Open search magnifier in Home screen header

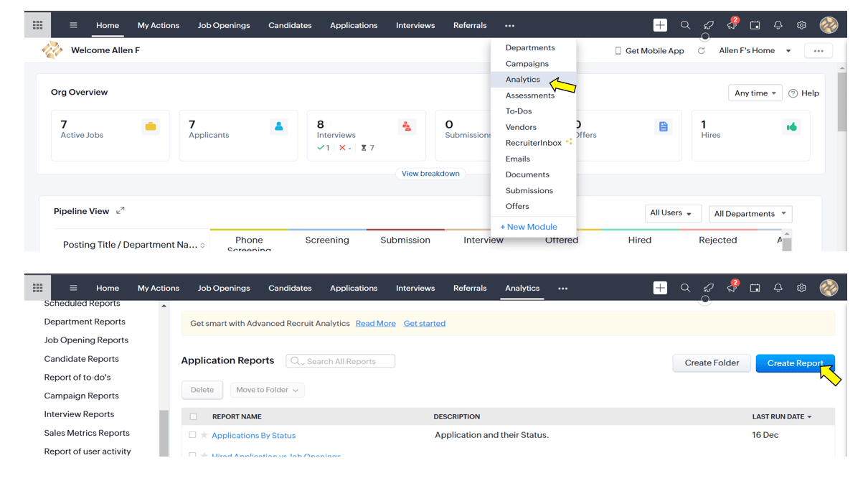coord(685,25)
